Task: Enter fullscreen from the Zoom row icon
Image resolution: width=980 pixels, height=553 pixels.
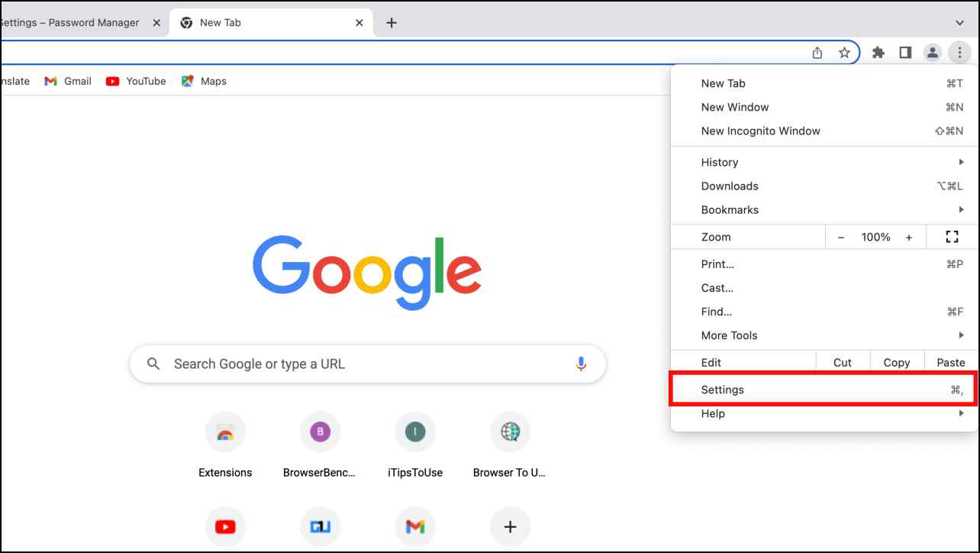Action: (x=952, y=237)
